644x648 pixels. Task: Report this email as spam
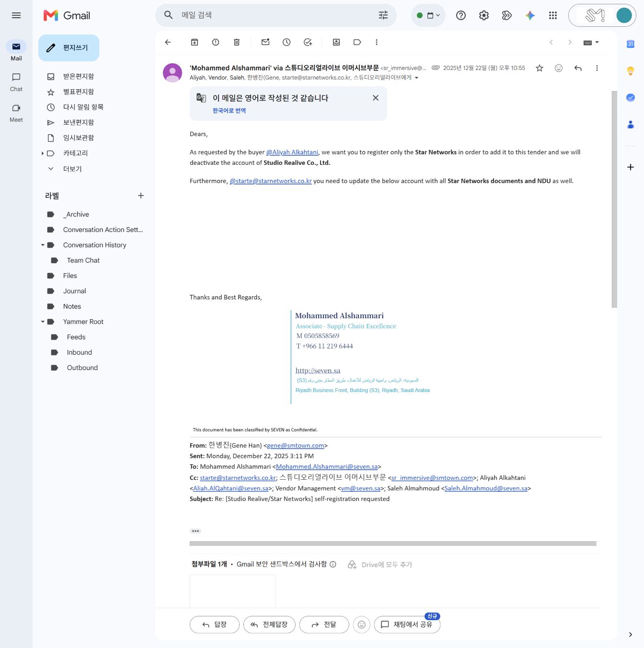coord(216,42)
